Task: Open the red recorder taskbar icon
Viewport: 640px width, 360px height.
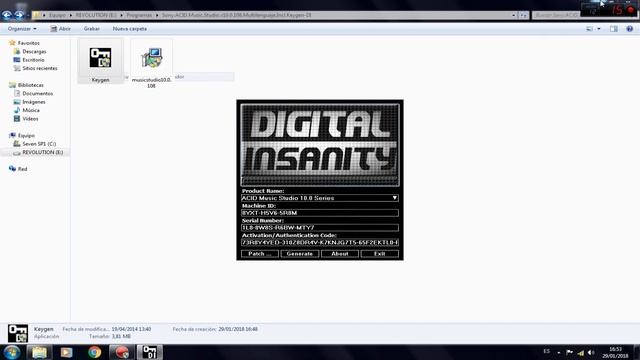Action: coord(122,352)
